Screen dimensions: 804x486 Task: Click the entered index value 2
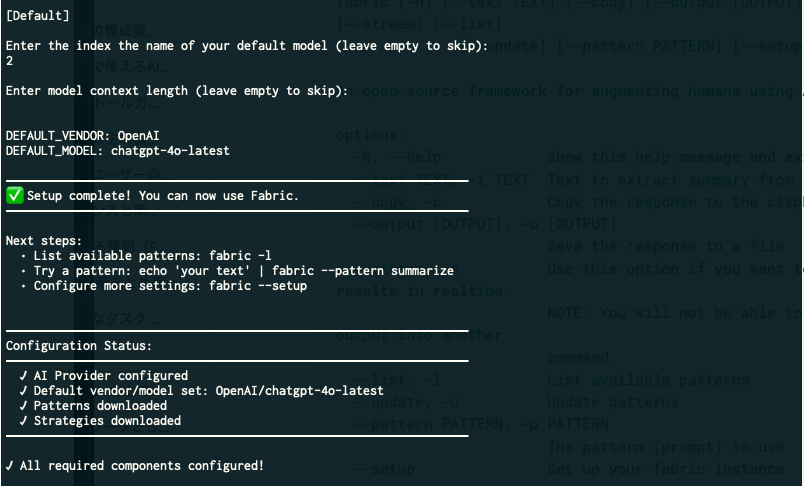tap(9, 61)
